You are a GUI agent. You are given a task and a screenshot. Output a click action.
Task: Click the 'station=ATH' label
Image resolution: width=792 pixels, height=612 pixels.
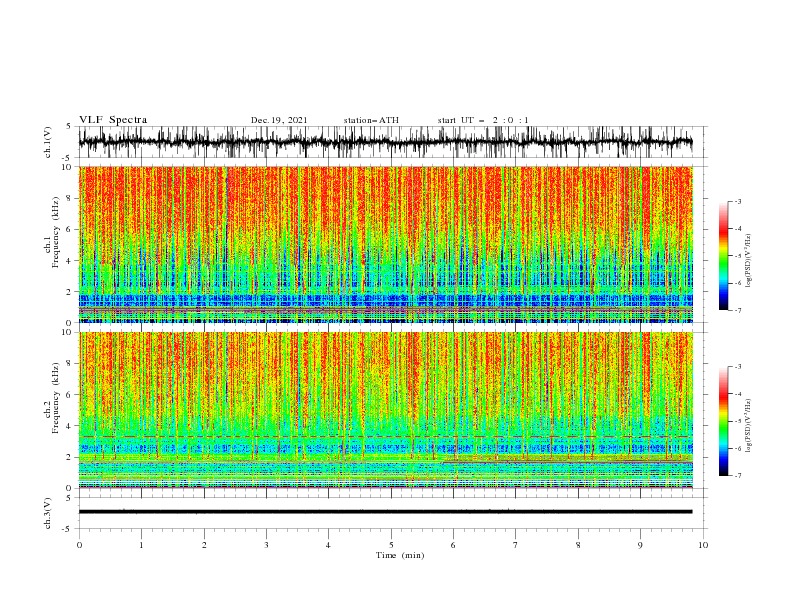(x=371, y=120)
